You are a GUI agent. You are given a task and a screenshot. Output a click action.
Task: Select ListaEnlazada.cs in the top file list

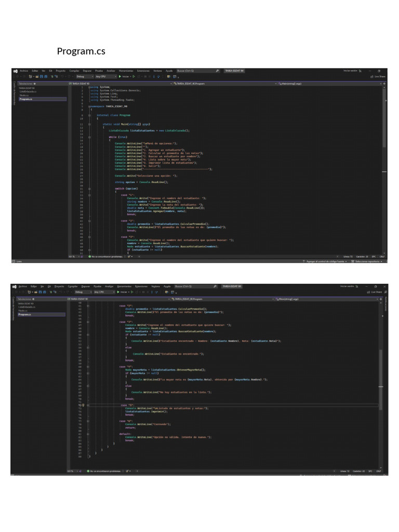pyautogui.click(x=27, y=91)
